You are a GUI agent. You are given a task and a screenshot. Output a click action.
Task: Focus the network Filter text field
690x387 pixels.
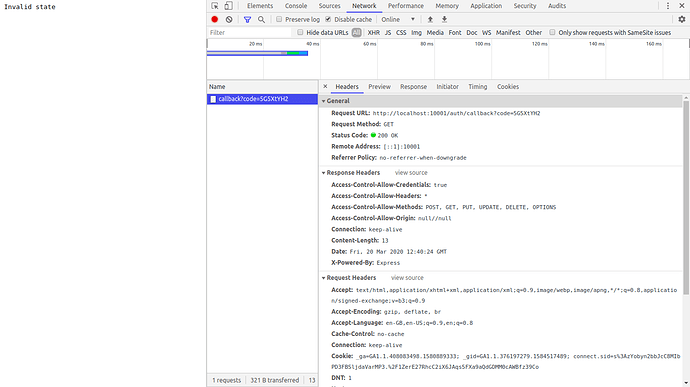249,33
